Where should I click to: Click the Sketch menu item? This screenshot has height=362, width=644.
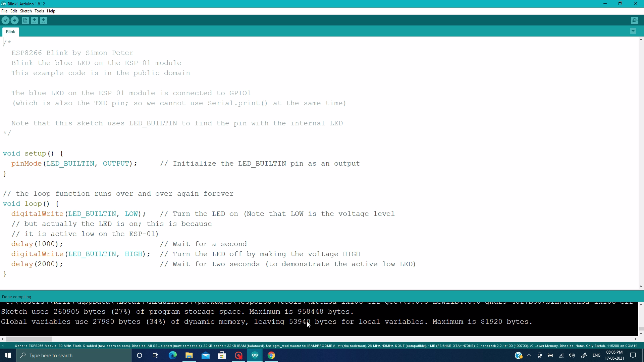pyautogui.click(x=25, y=11)
